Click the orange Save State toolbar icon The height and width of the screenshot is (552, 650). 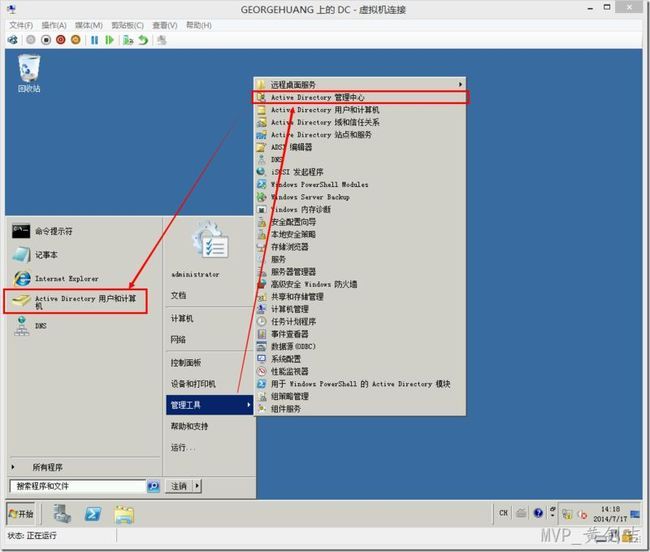pos(75,40)
